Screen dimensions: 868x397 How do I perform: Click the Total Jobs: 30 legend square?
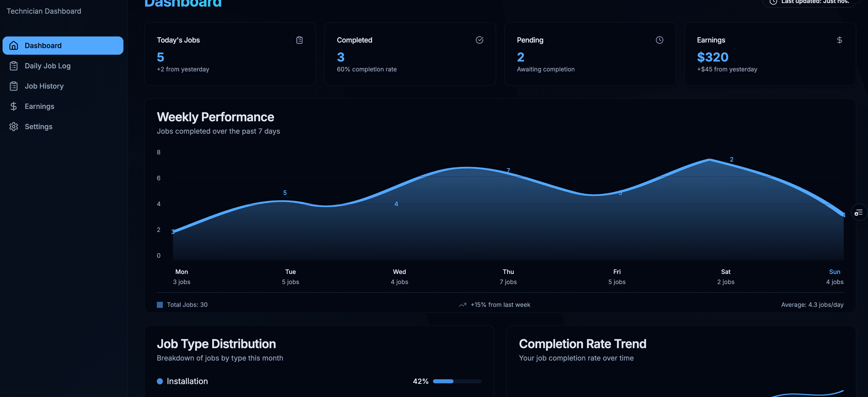point(160,305)
